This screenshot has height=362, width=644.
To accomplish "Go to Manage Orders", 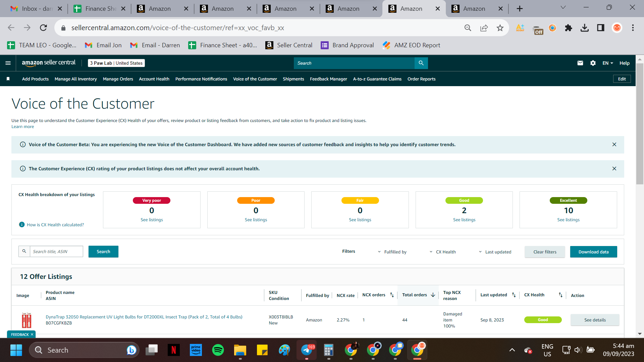I will click(x=118, y=79).
